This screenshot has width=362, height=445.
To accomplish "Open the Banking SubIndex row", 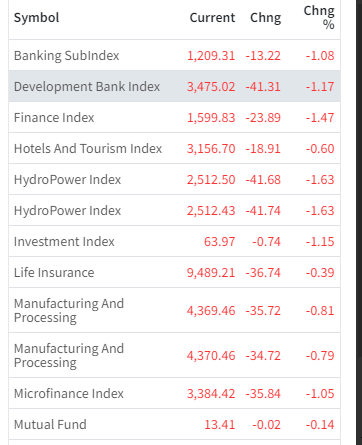I will (174, 55).
